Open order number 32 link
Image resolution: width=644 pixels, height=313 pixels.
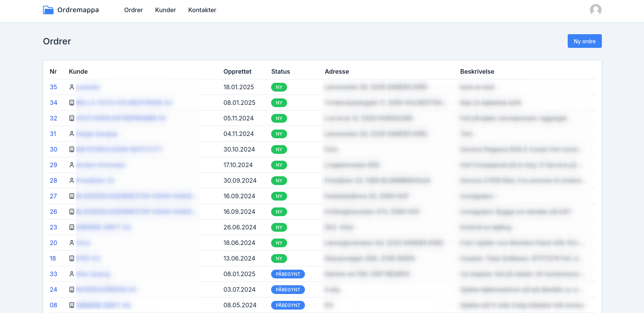(x=54, y=119)
